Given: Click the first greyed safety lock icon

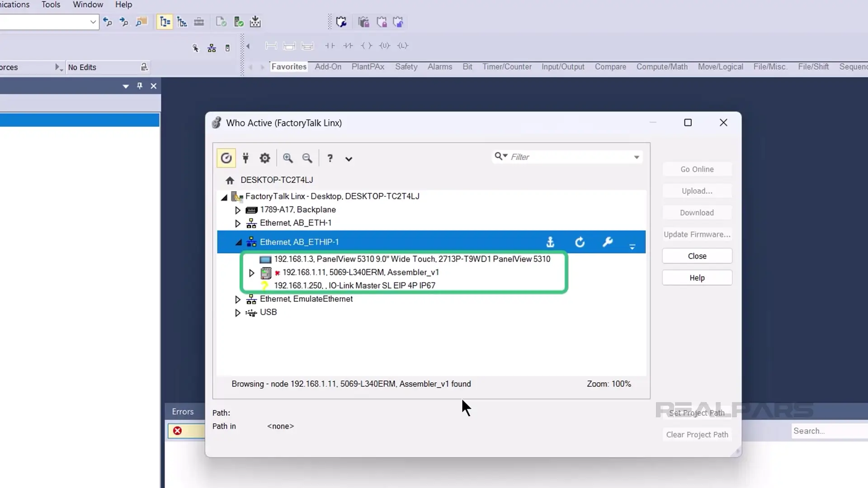Looking at the screenshot, I should coord(363,22).
